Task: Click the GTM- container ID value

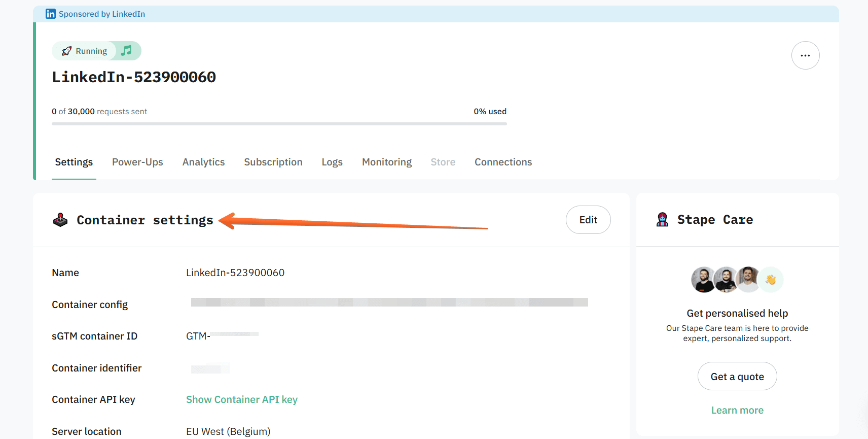Action: click(x=223, y=336)
